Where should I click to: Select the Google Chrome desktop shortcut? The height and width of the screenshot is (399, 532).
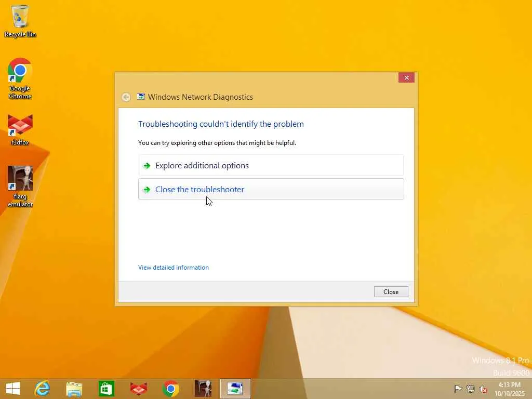pyautogui.click(x=20, y=78)
